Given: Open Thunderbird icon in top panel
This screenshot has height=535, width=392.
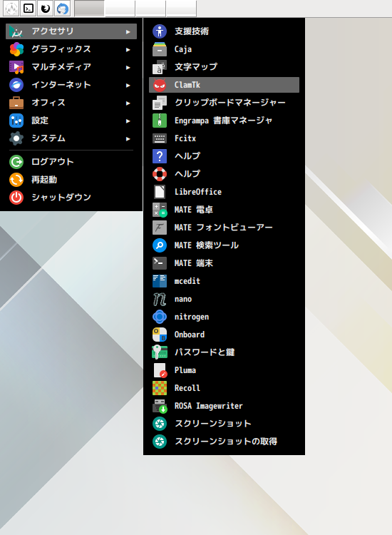Looking at the screenshot, I should pos(63,9).
